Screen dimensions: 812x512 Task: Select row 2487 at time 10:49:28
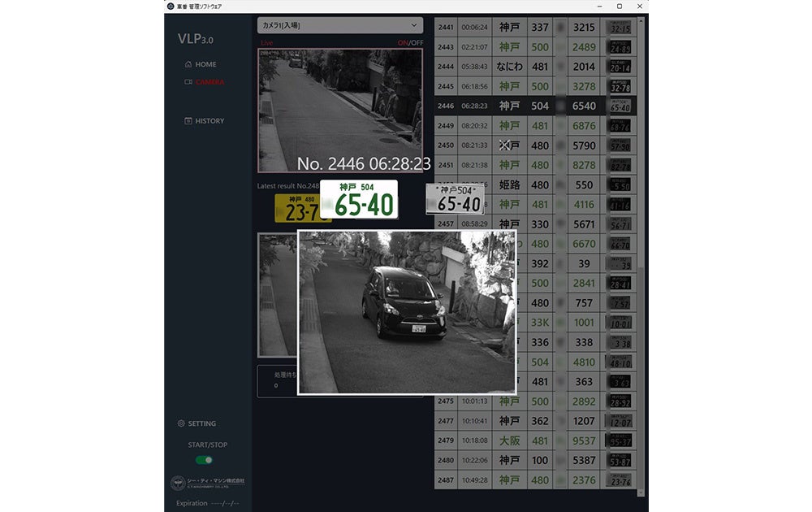tap(535, 479)
